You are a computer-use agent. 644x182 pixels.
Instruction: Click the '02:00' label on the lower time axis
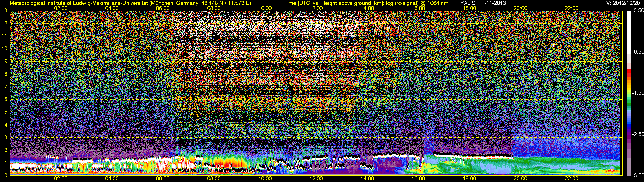pyautogui.click(x=61, y=179)
